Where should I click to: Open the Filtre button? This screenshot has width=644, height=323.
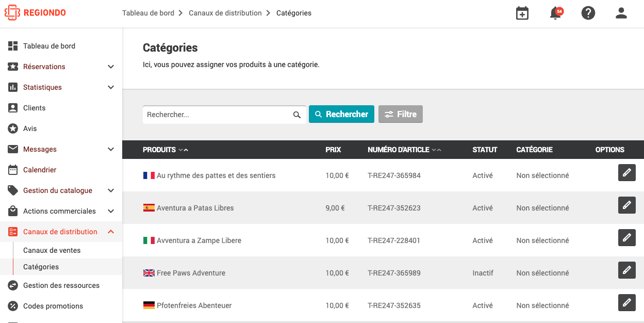pyautogui.click(x=401, y=114)
